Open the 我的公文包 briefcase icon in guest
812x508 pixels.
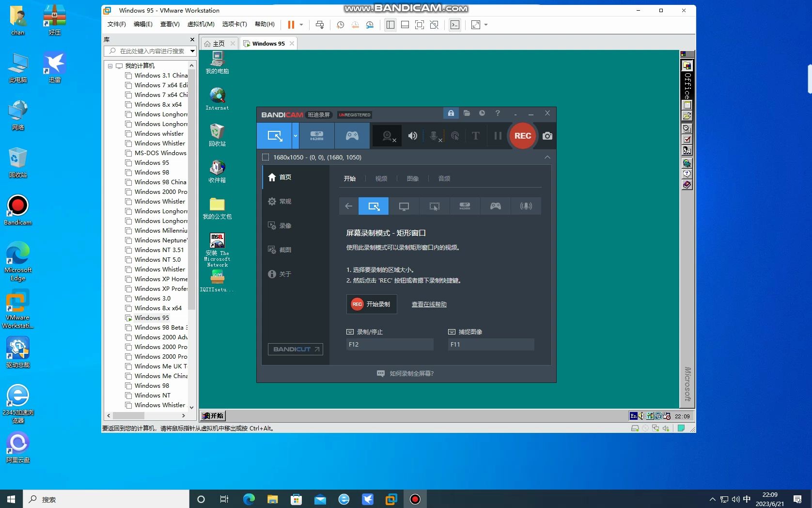(x=217, y=208)
